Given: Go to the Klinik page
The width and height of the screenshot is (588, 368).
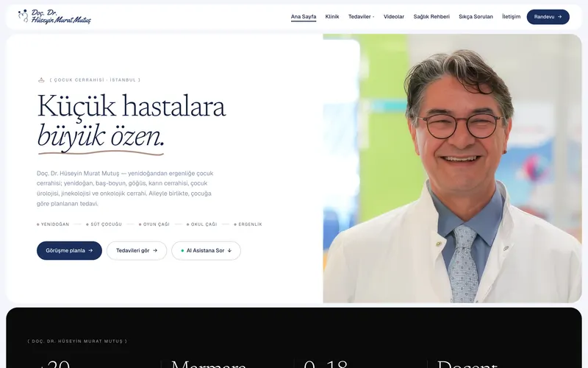Looking at the screenshot, I should point(332,17).
